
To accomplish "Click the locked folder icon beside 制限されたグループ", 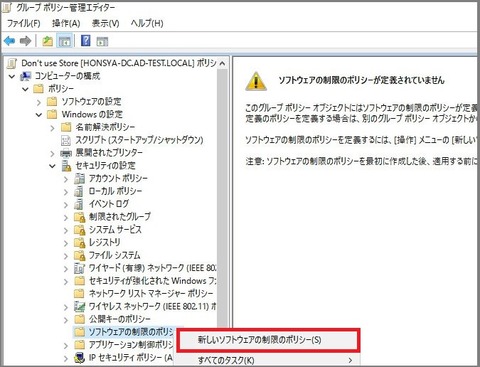I will pos(79,217).
